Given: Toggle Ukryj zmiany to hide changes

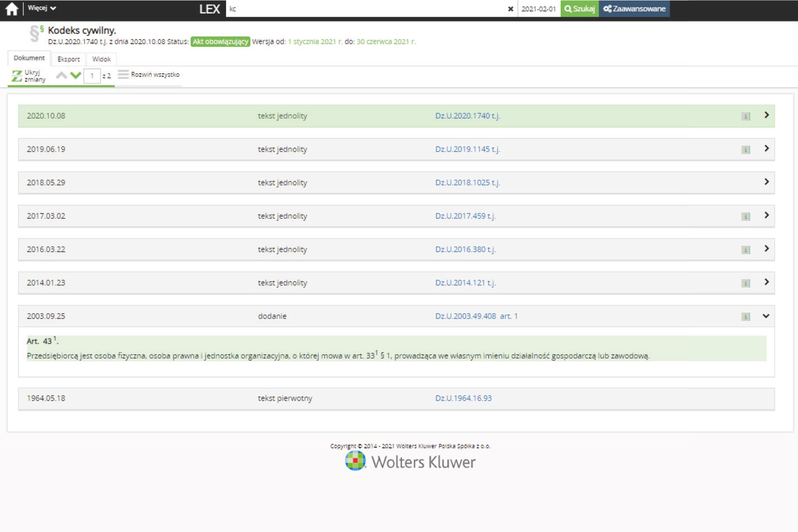Looking at the screenshot, I should click(x=29, y=76).
